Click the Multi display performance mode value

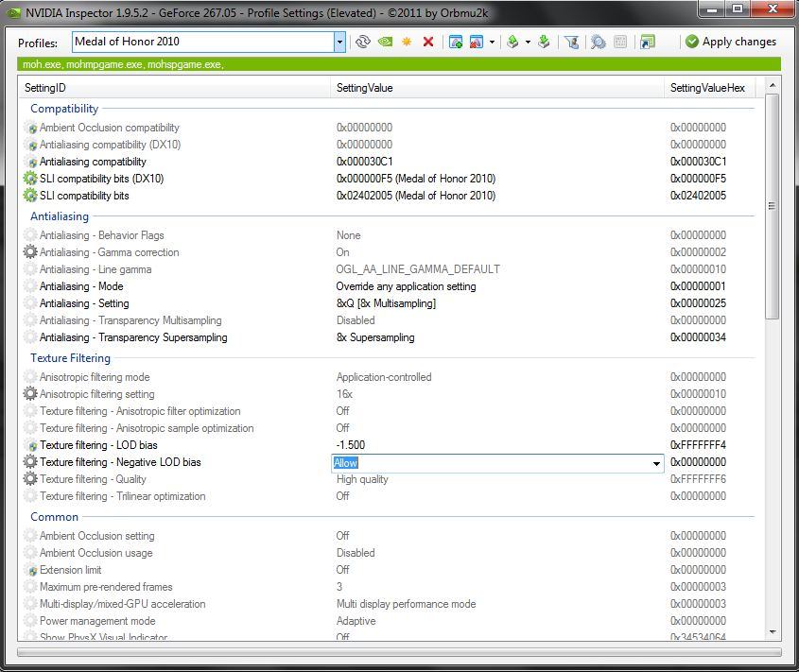(x=406, y=604)
